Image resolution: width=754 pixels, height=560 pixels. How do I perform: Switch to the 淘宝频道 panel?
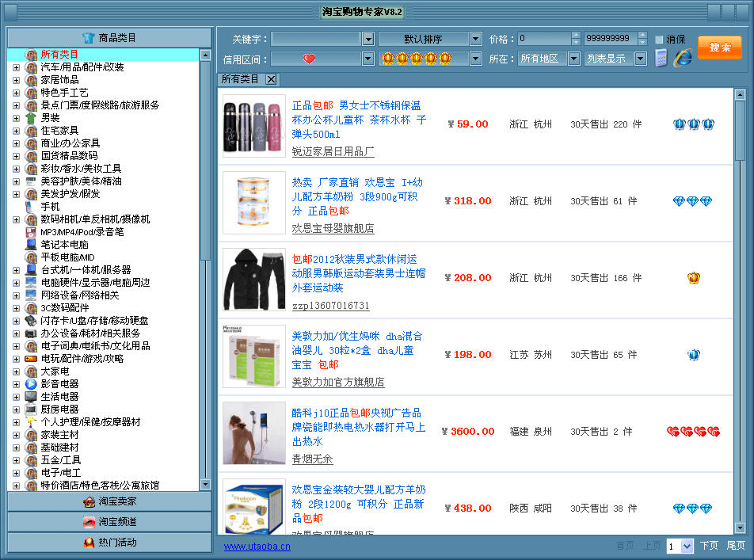[109, 522]
